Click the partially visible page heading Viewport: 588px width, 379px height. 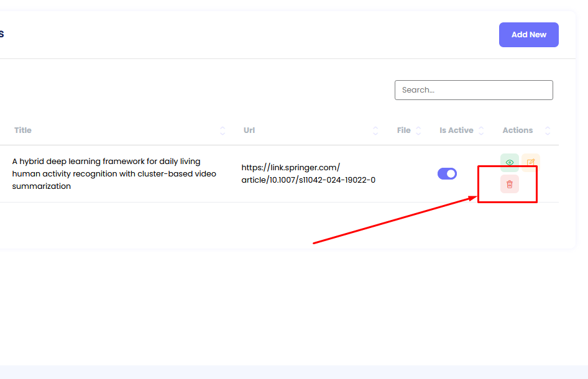2,34
